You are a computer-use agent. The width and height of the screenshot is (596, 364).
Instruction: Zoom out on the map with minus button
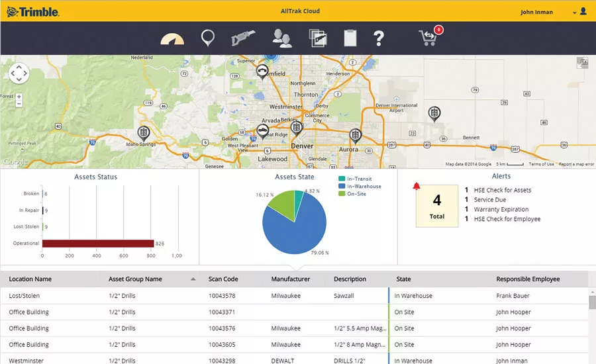click(19, 104)
